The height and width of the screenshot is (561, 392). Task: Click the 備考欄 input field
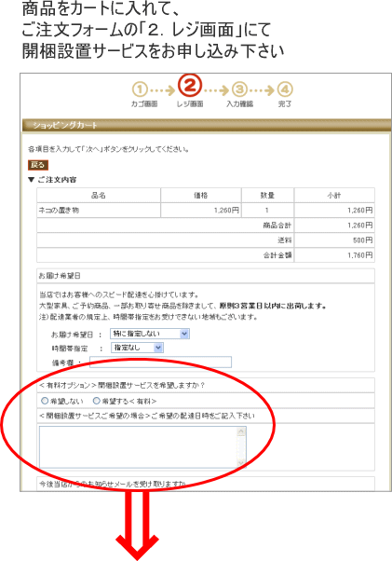160,363
